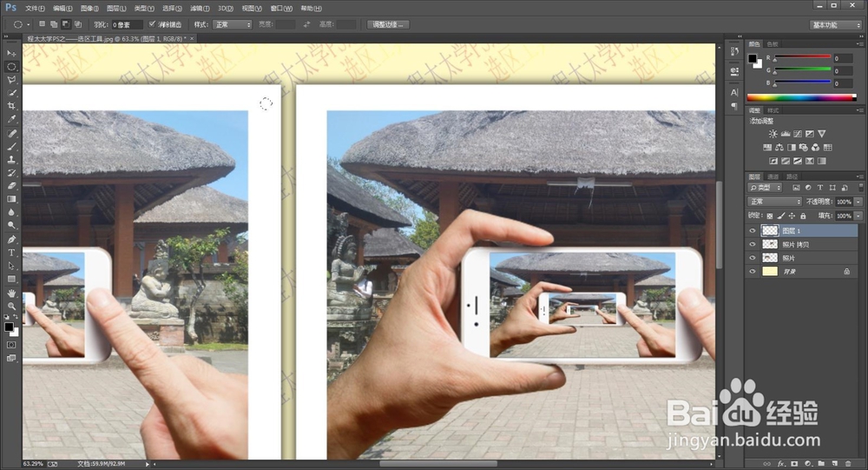868x470 pixels.
Task: Click the add layer style fx button
Action: (x=781, y=463)
